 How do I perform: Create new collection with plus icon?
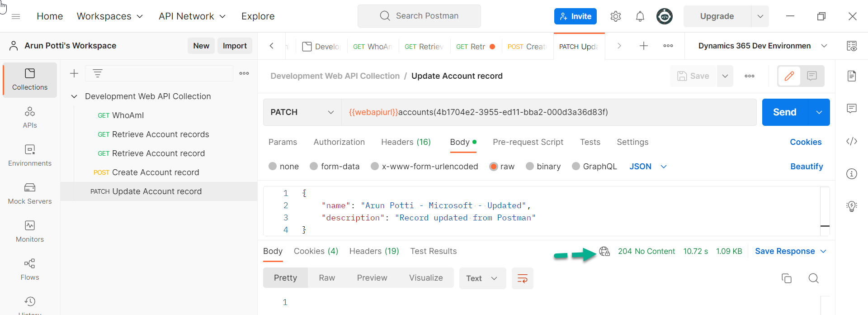tap(74, 73)
